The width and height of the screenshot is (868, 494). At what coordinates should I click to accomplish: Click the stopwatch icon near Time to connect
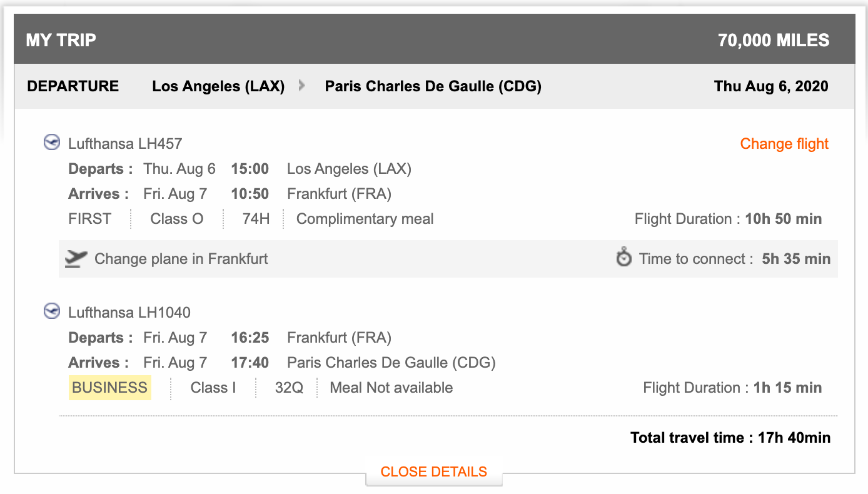tap(624, 258)
